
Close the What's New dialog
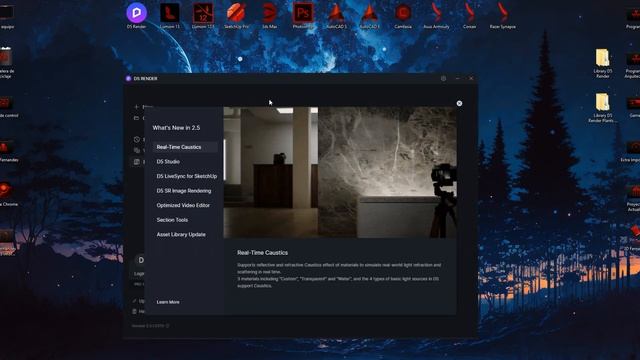click(459, 104)
